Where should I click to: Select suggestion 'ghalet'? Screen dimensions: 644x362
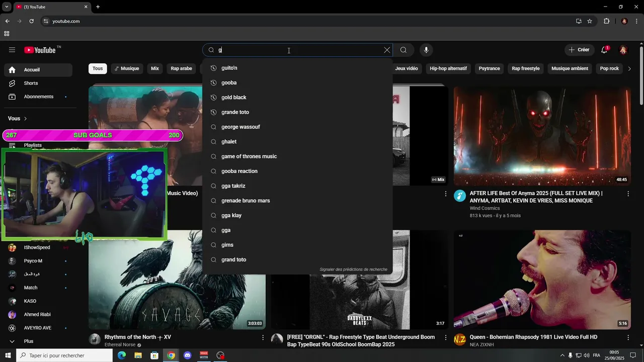pyautogui.click(x=297, y=142)
